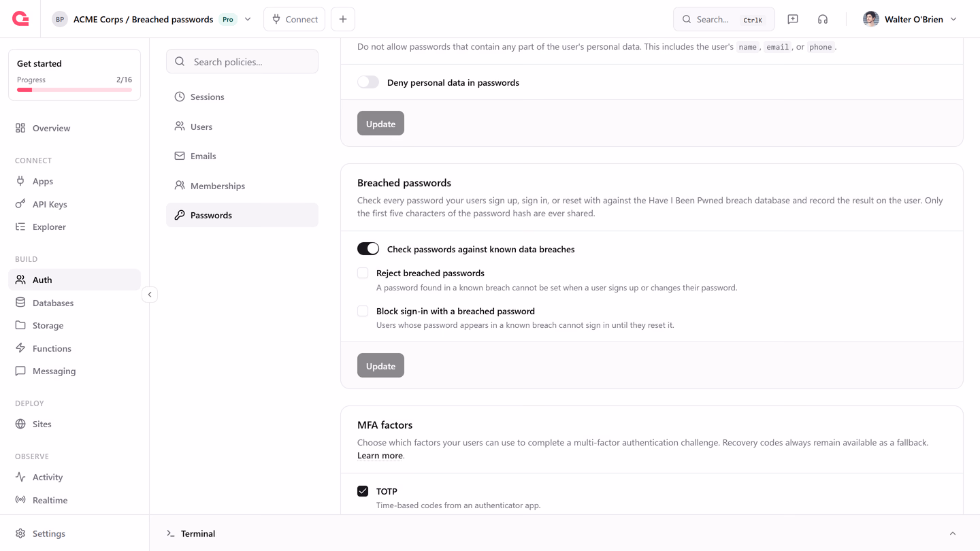Viewport: 980px width, 551px height.
Task: Open Messaging in the sidebar
Action: pyautogui.click(x=74, y=371)
